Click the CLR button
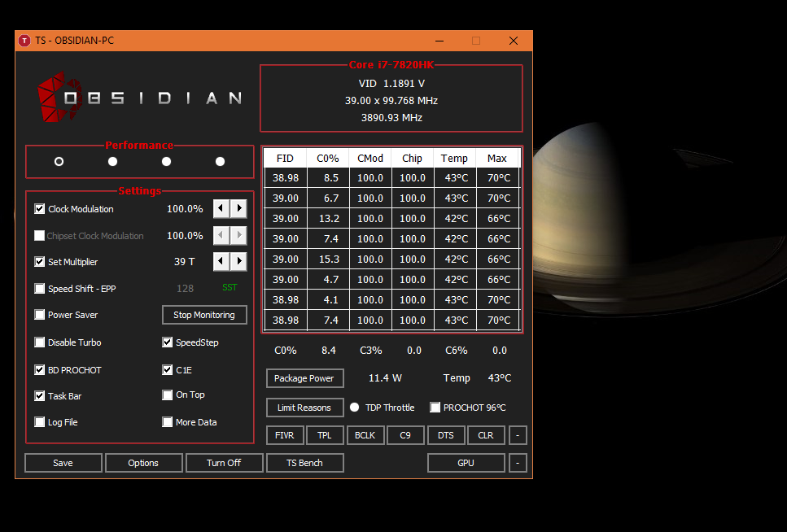 tap(485, 435)
